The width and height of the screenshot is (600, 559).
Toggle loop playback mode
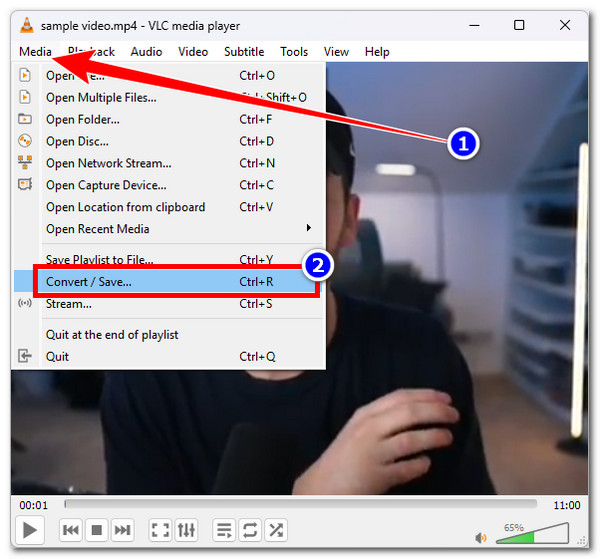(250, 530)
